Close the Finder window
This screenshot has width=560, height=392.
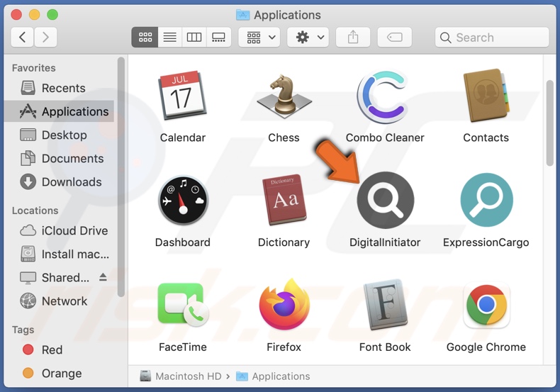[16, 15]
